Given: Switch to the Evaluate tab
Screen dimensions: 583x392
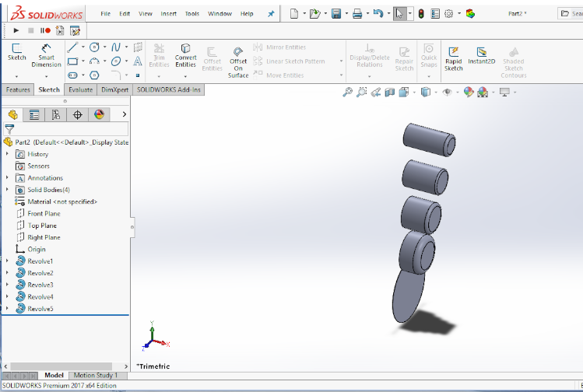Looking at the screenshot, I should click(80, 89).
